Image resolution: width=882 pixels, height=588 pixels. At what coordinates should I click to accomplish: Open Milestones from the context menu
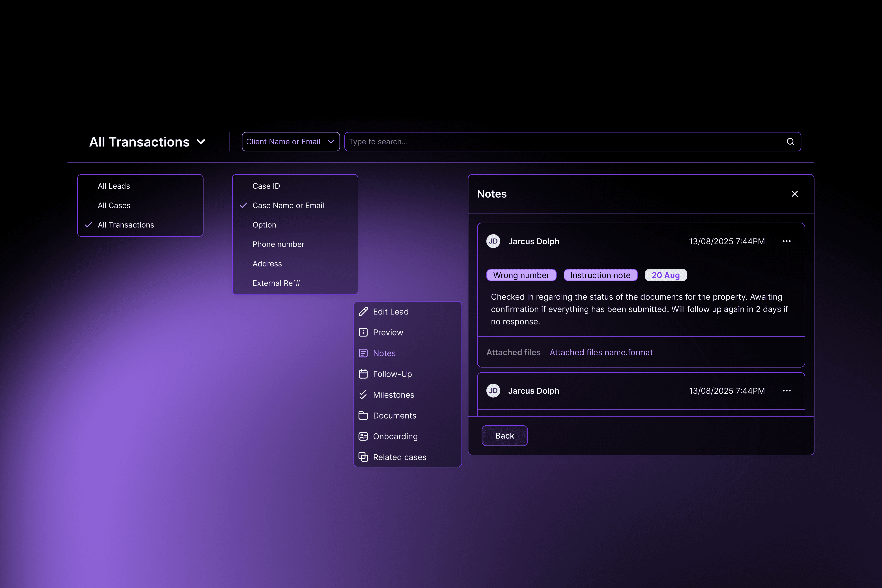[x=394, y=395]
